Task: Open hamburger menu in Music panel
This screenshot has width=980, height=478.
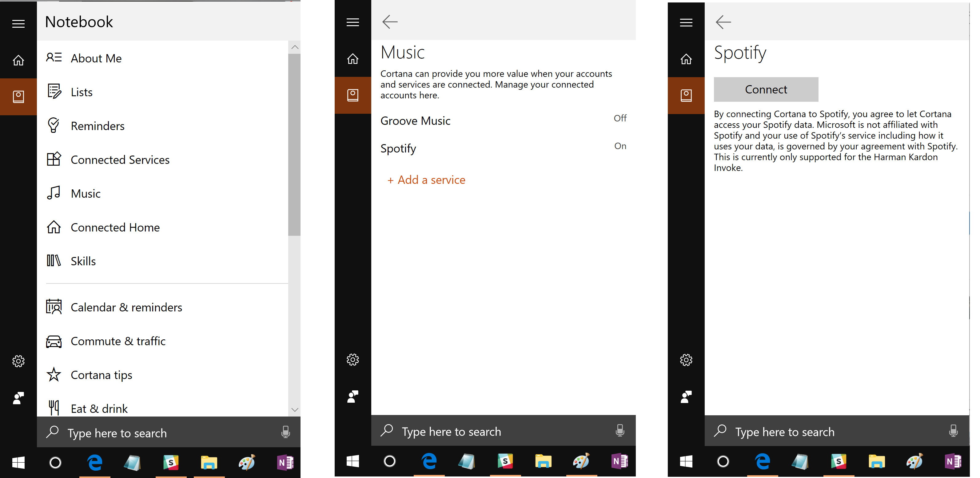Action: click(353, 22)
